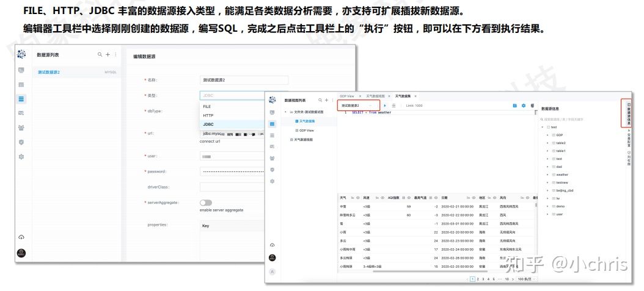Search the datasource list (数据源列表) with the magnifier
The image size is (644, 291).
100,54
